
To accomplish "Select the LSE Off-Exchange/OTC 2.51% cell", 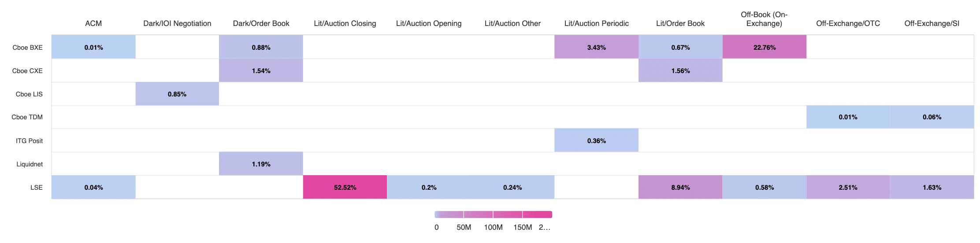I will pos(848,187).
